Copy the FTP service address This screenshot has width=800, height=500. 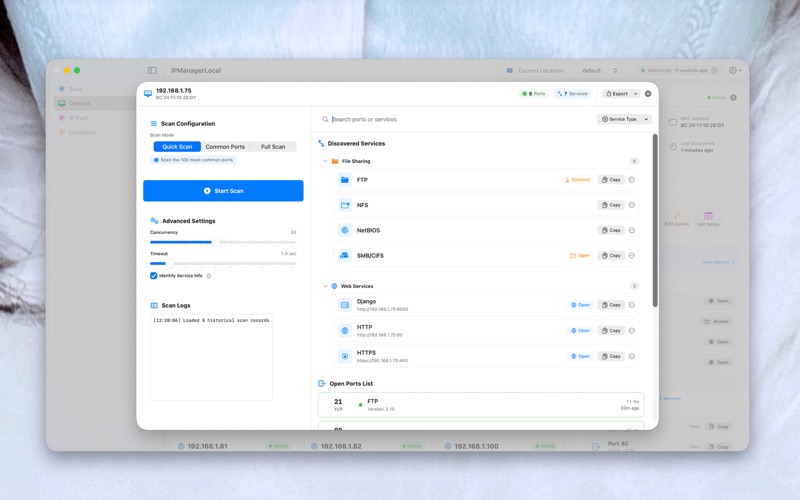click(611, 180)
